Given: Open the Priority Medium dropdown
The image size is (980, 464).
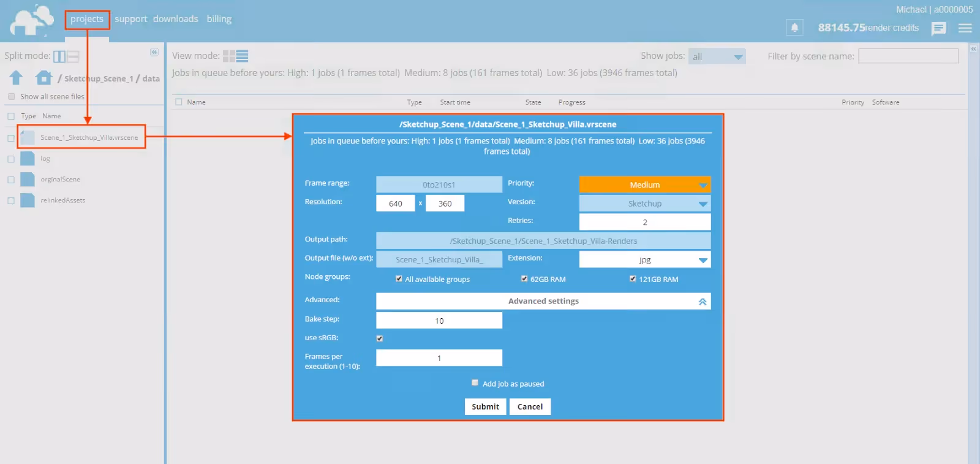Looking at the screenshot, I should click(x=645, y=184).
